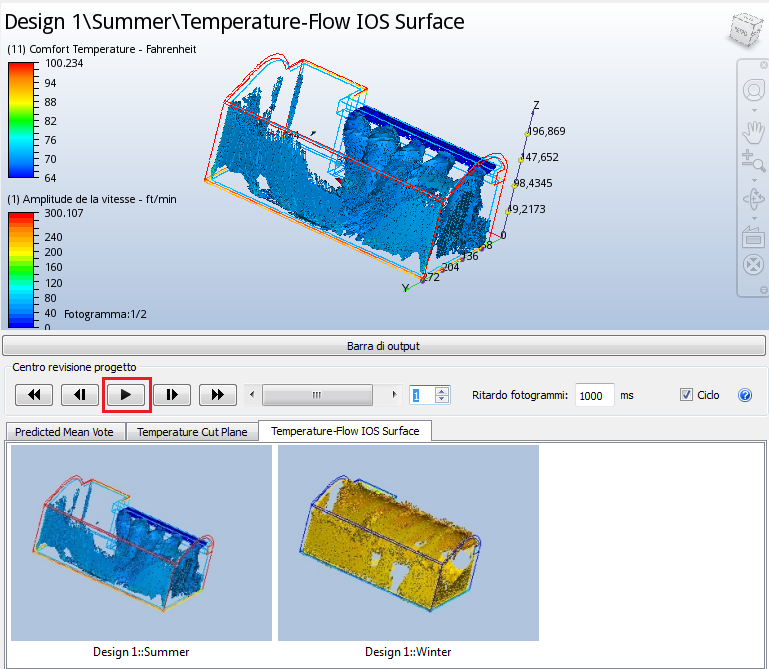Click the view title Design 1\Summer\Temperature-Flow IOS Surface
This screenshot has height=669, width=769.
click(x=234, y=22)
